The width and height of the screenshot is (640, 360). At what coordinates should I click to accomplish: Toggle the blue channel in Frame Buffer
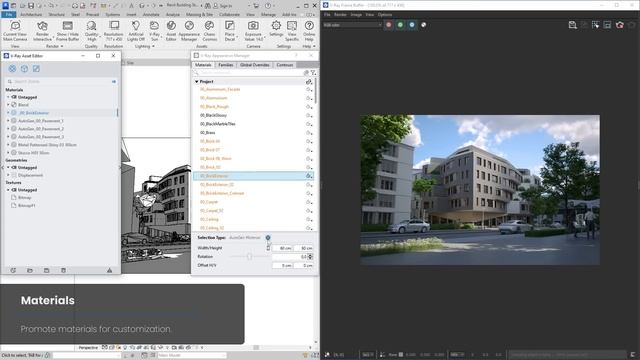[412, 25]
